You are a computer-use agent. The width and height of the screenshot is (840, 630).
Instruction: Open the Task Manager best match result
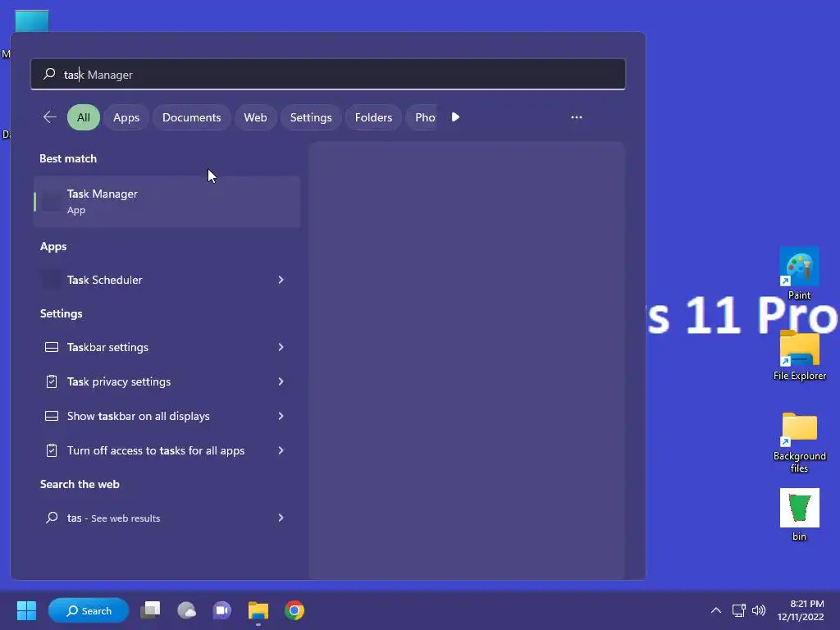coord(167,202)
